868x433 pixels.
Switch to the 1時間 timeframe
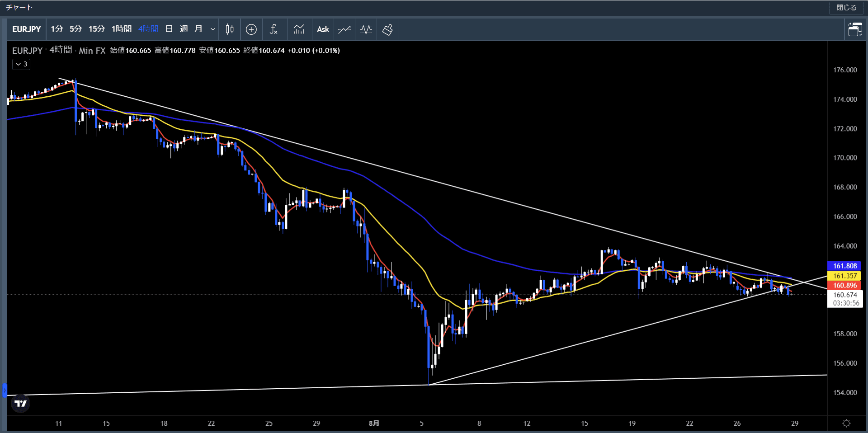click(x=122, y=29)
